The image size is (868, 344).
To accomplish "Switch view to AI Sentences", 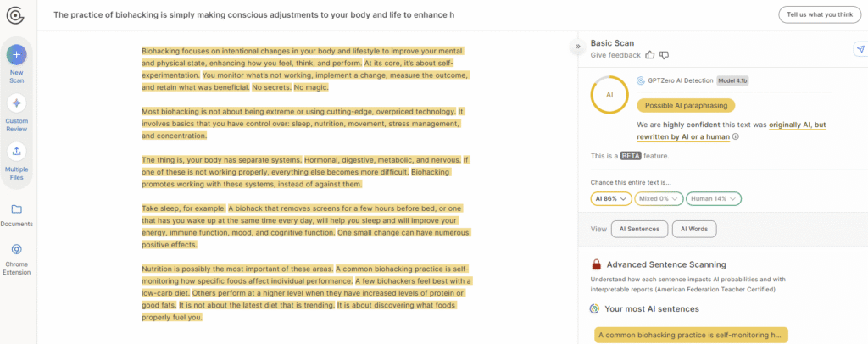I will point(639,229).
